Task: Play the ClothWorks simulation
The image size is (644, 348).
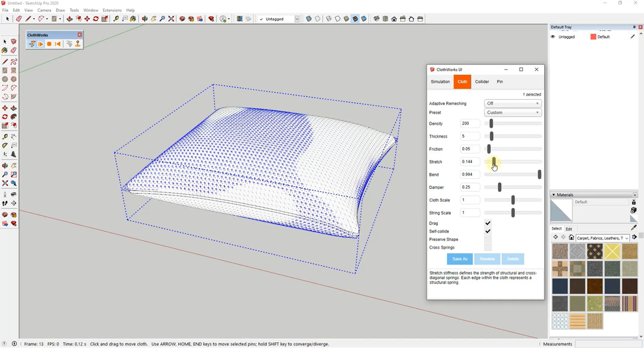Action: [41, 44]
